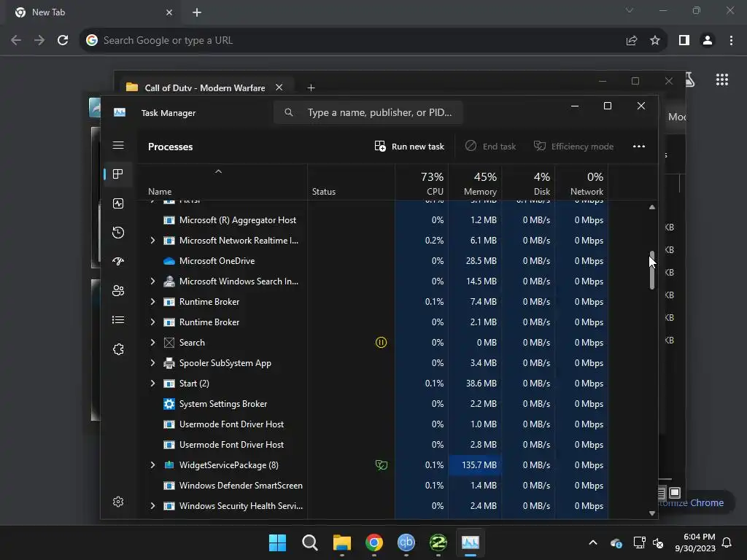Bookmark this tab with the star icon
The height and width of the screenshot is (560, 747).
[655, 41]
